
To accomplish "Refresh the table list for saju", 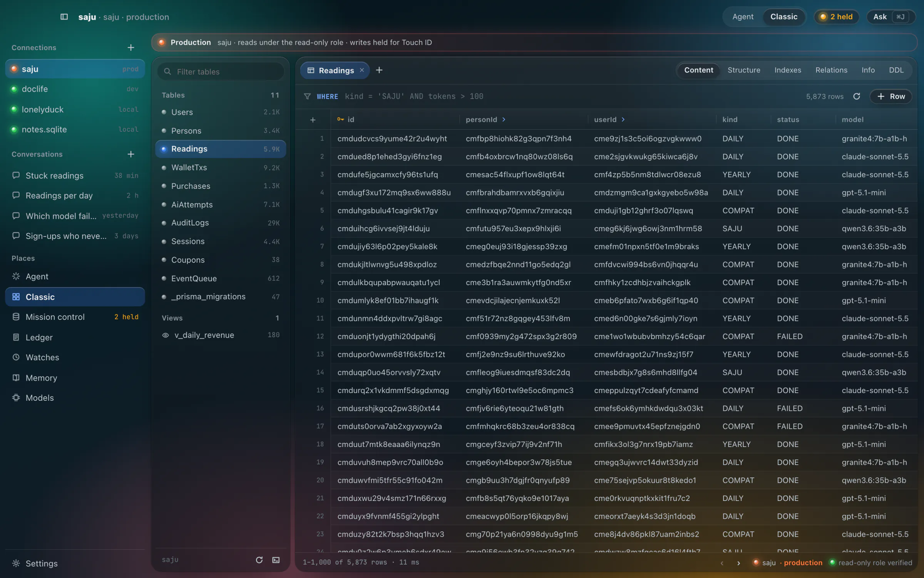I will [x=259, y=560].
